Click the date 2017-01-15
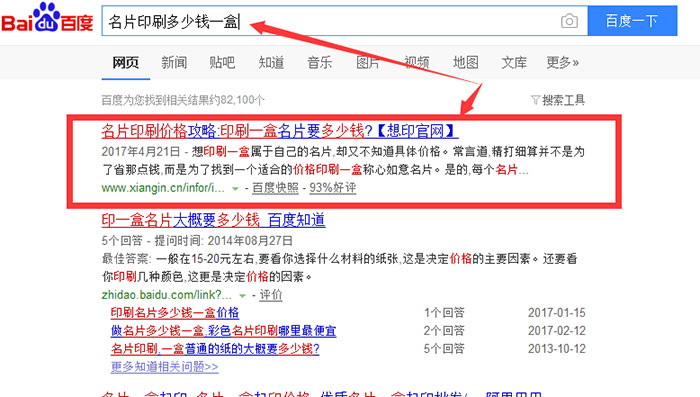The height and width of the screenshot is (397, 700). pyautogui.click(x=557, y=313)
